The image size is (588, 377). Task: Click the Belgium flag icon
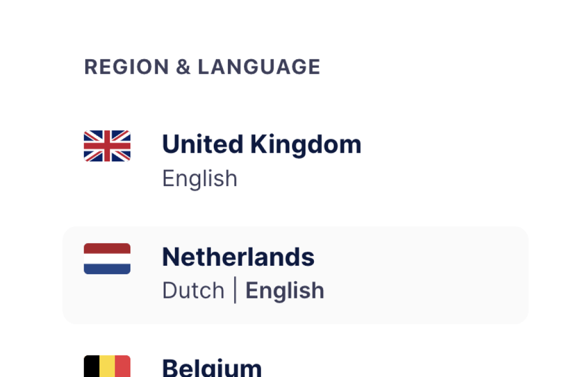[107, 366]
